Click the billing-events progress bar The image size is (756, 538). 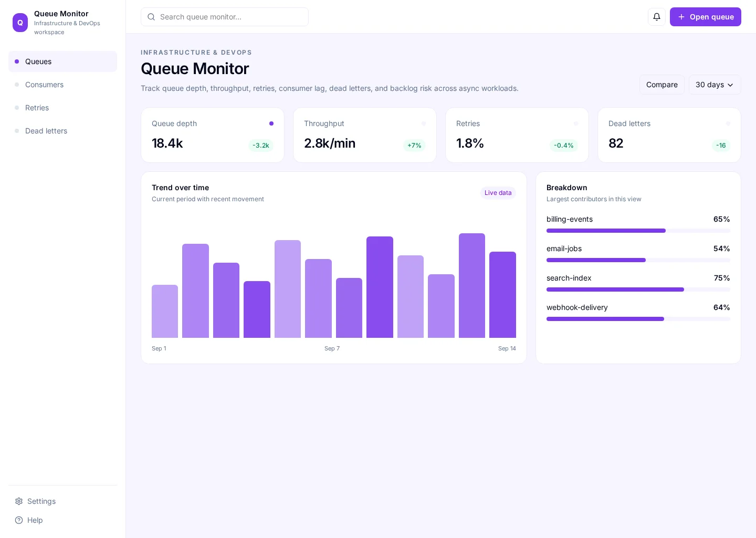tap(638, 231)
